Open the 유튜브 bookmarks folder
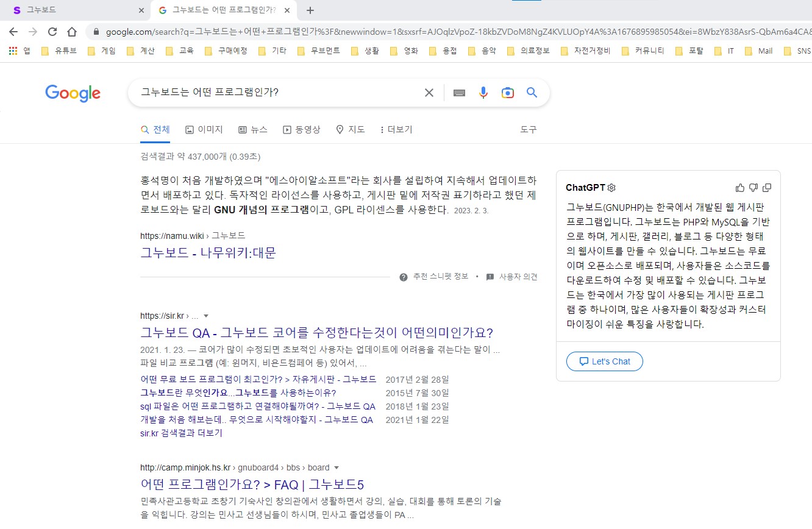 point(59,51)
